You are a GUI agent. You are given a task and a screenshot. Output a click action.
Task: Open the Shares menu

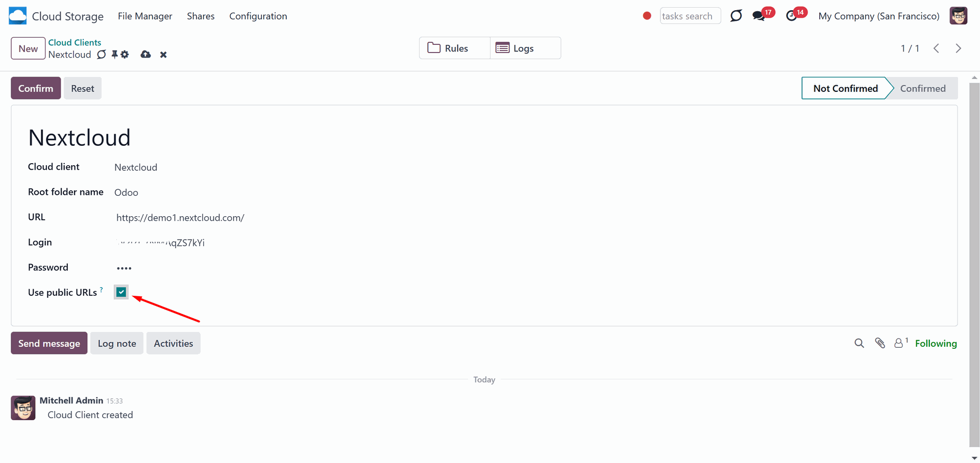coord(201,16)
